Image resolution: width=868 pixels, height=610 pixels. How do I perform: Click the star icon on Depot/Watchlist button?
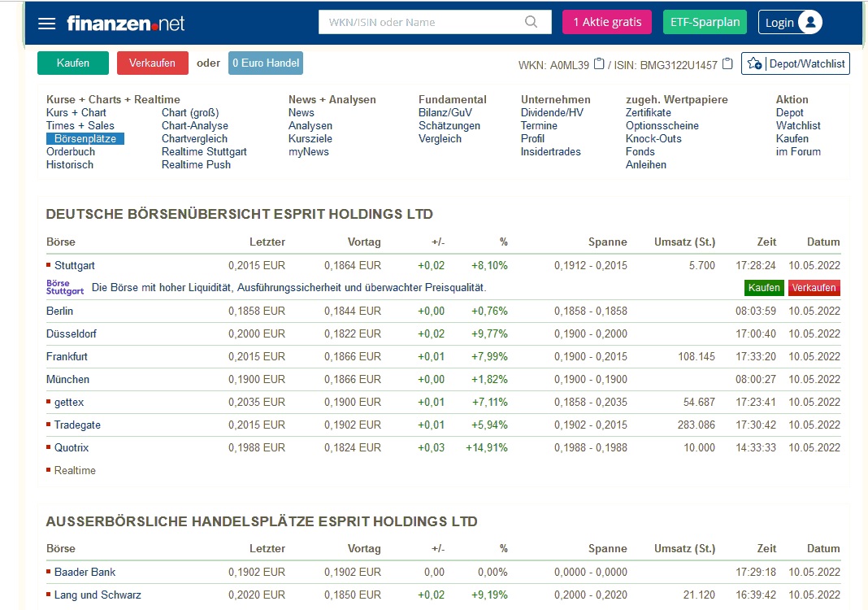click(x=753, y=63)
